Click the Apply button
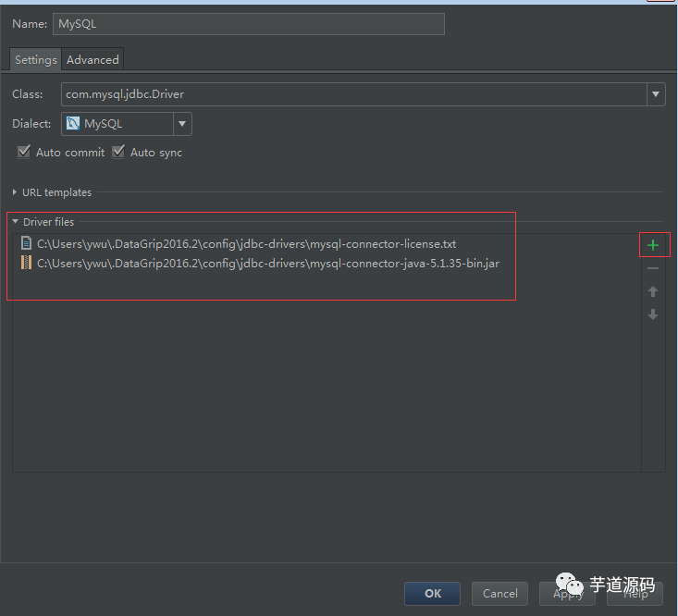This screenshot has height=616, width=678. pos(567,593)
